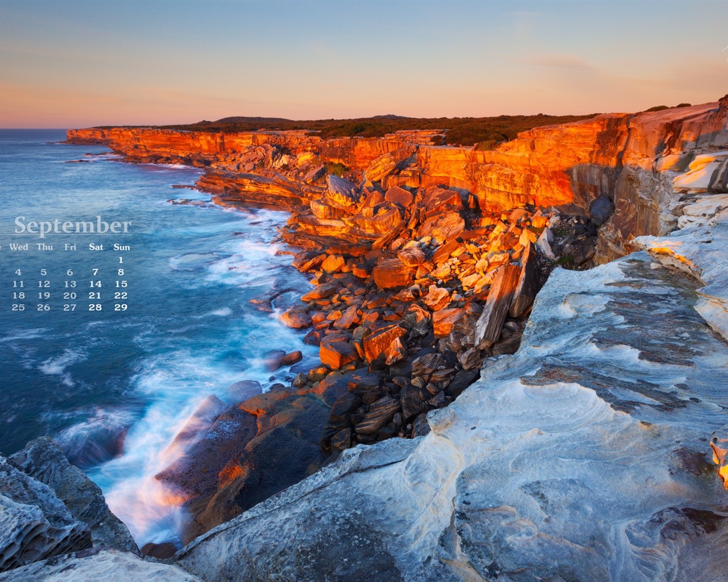Select date 29 under Sun
728x582 pixels.
point(121,307)
